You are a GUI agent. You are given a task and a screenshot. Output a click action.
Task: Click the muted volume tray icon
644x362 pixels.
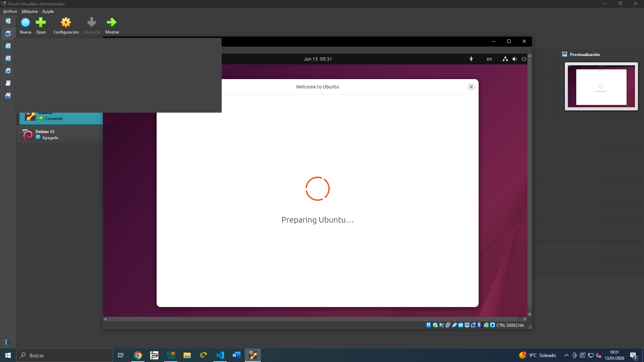pos(599,355)
